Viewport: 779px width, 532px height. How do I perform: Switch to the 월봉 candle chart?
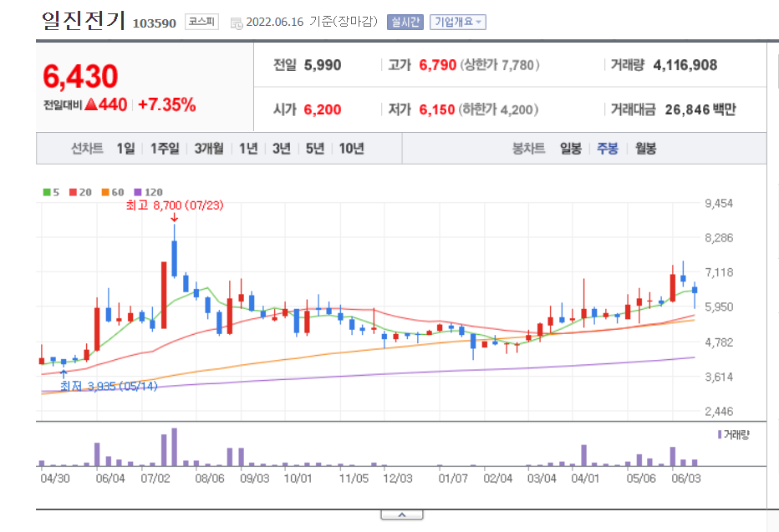(x=645, y=149)
